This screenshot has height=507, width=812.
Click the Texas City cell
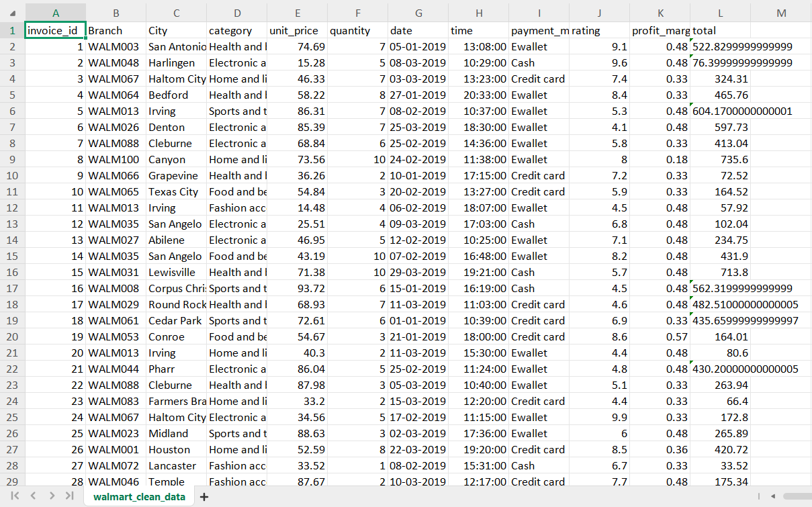coord(176,192)
